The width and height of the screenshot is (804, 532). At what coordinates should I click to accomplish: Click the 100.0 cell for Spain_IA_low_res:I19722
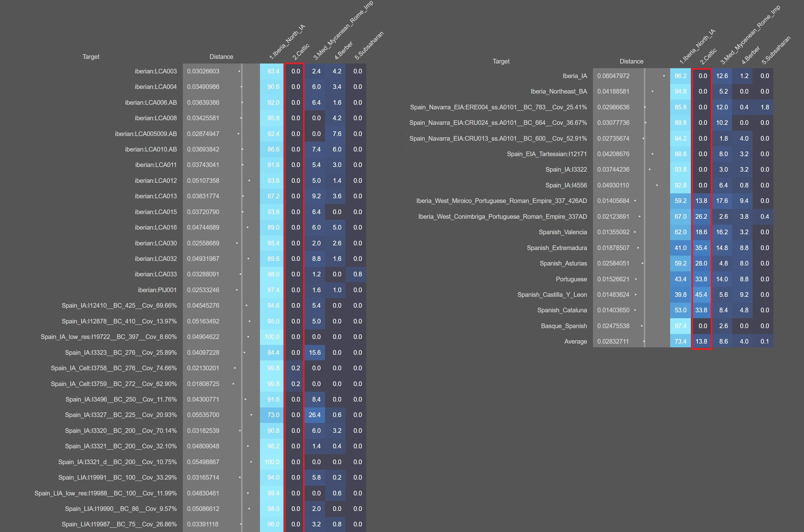[272, 336]
